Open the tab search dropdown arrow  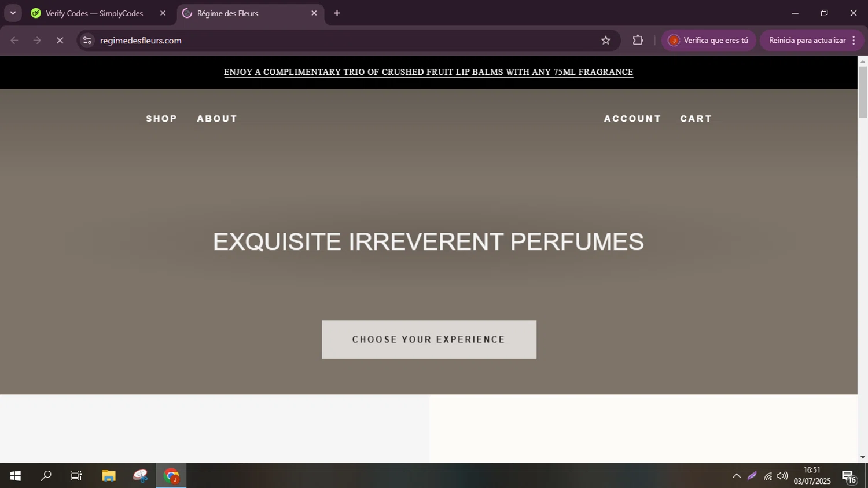tap(13, 13)
